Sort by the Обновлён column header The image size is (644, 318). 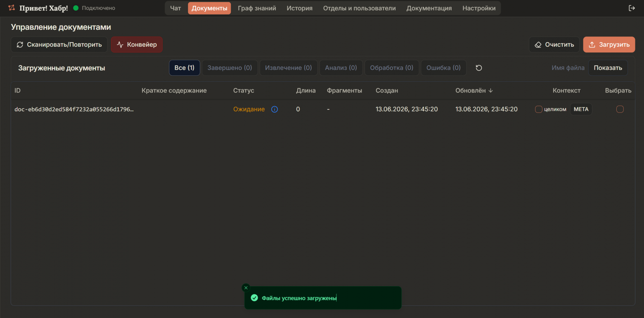coord(474,90)
